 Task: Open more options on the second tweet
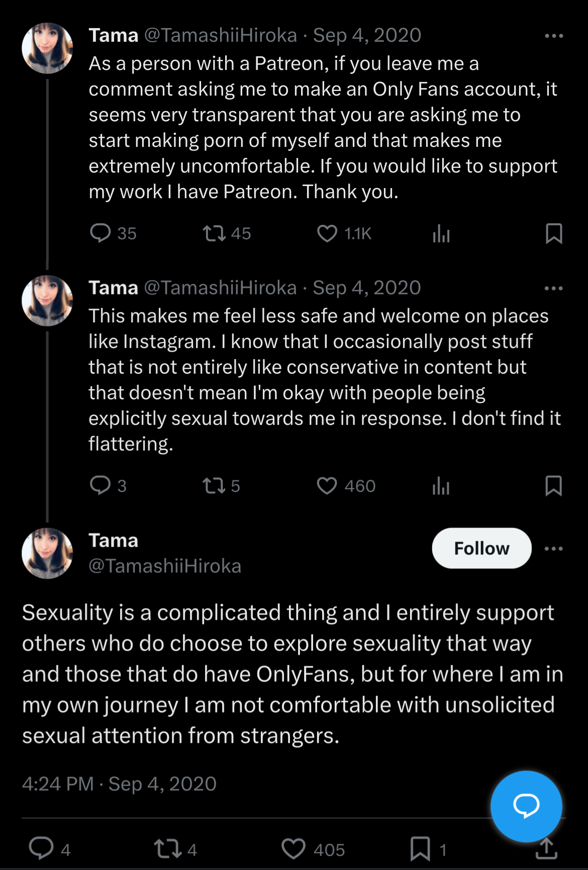[x=554, y=288]
